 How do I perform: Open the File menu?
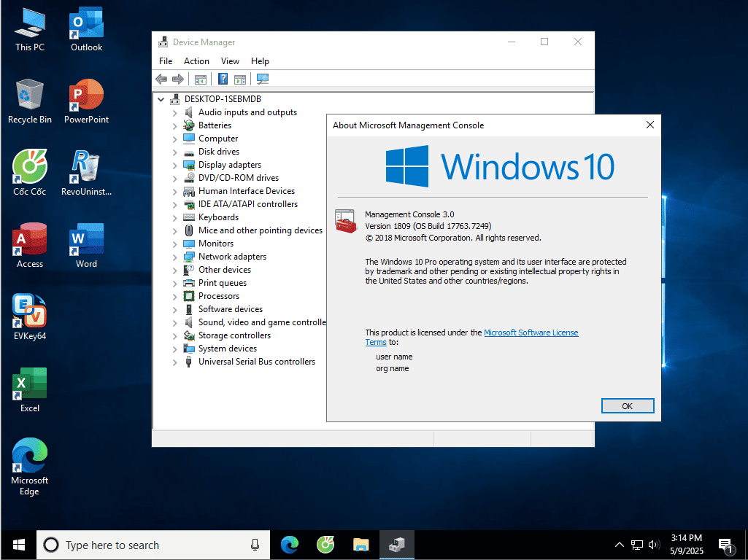166,61
